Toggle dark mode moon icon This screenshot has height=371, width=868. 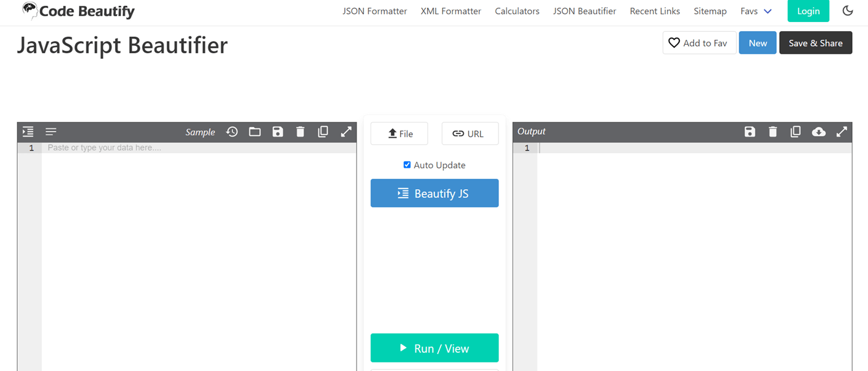coord(848,11)
